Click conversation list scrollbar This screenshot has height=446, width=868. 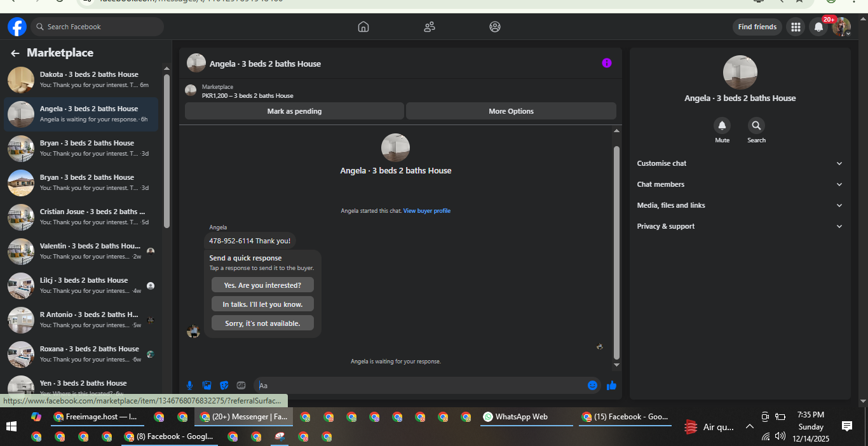point(166,151)
